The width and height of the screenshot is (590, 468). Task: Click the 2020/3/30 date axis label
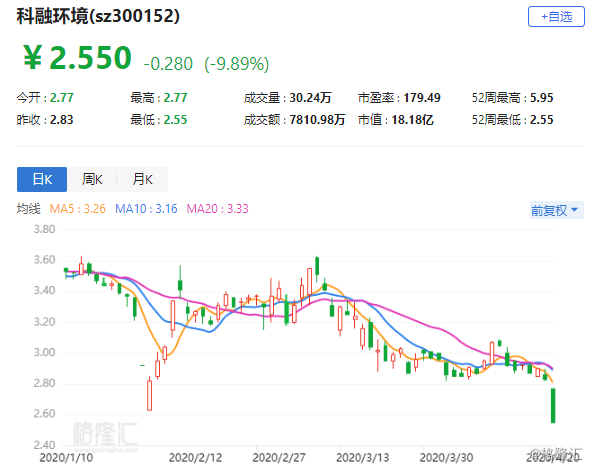[446, 458]
